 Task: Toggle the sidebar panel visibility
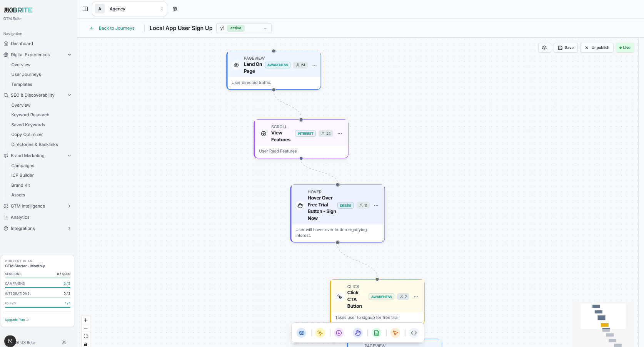point(85,9)
